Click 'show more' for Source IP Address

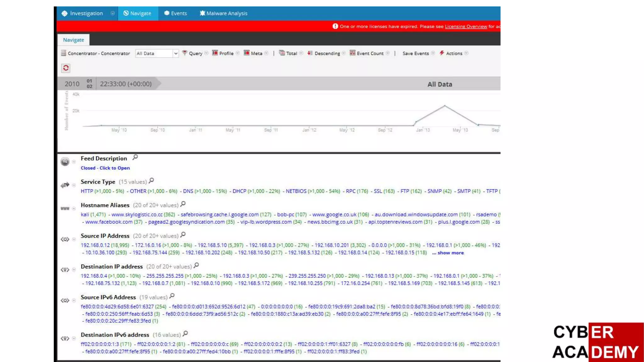450,253
